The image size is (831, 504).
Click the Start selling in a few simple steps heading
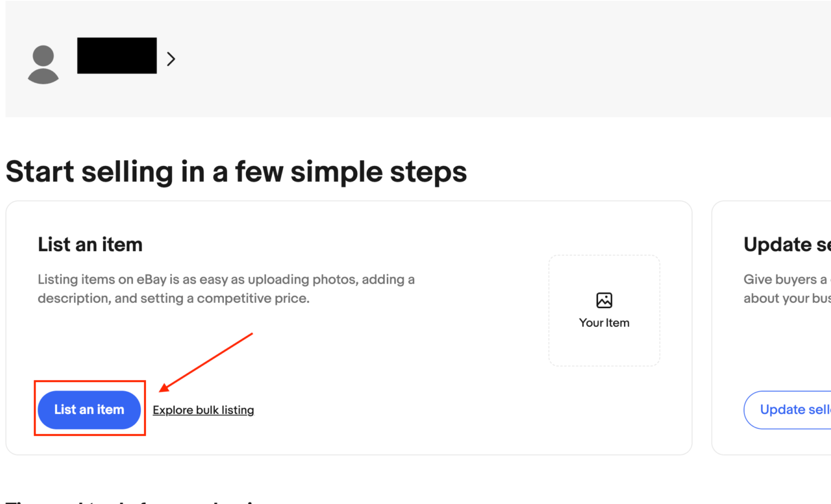[236, 172]
